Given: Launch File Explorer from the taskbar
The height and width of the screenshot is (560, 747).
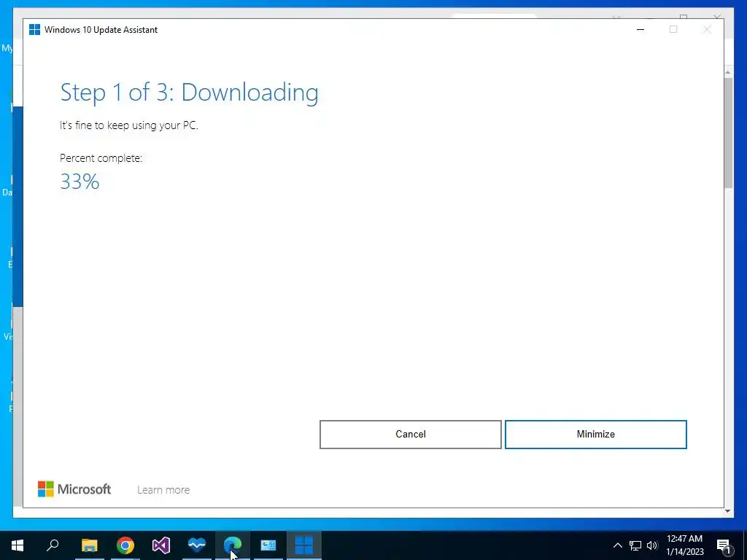Looking at the screenshot, I should pos(89,545).
